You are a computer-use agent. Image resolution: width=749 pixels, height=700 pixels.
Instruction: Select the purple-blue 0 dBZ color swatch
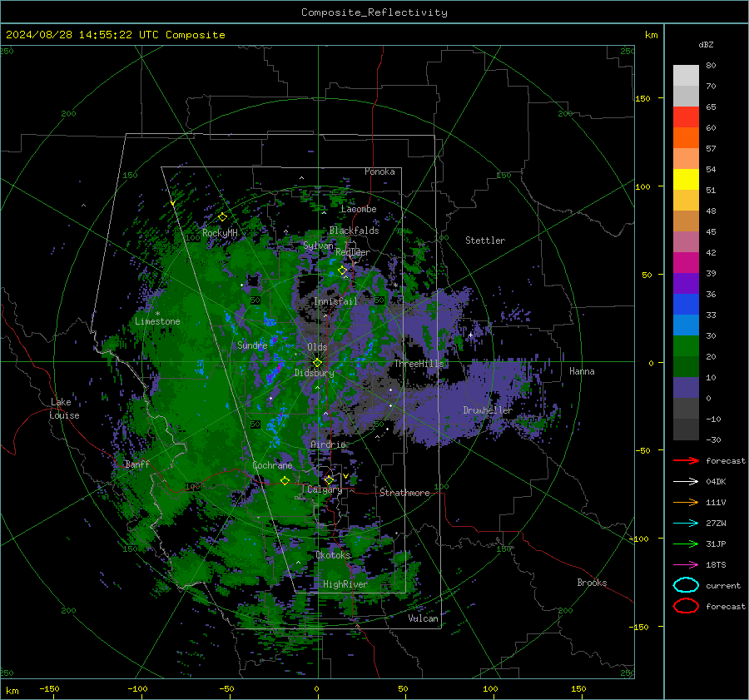click(686, 388)
